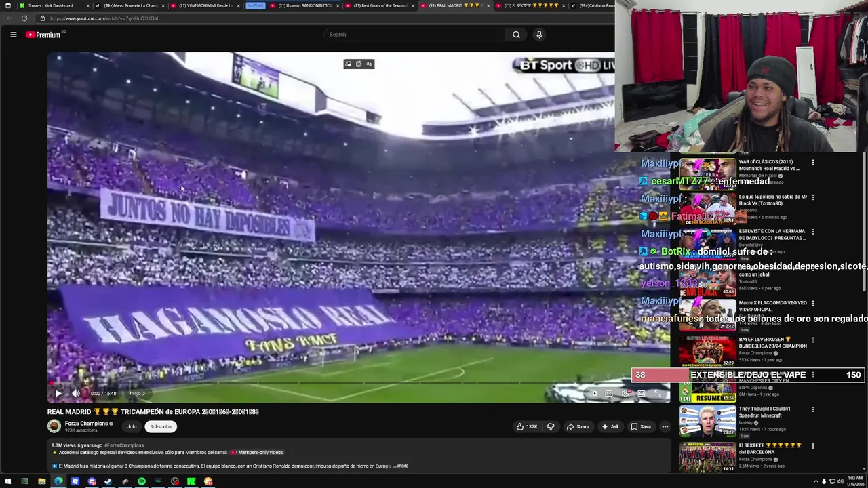
Task: Close the Stream - Kick Dashboard tab
Action: 87,5
